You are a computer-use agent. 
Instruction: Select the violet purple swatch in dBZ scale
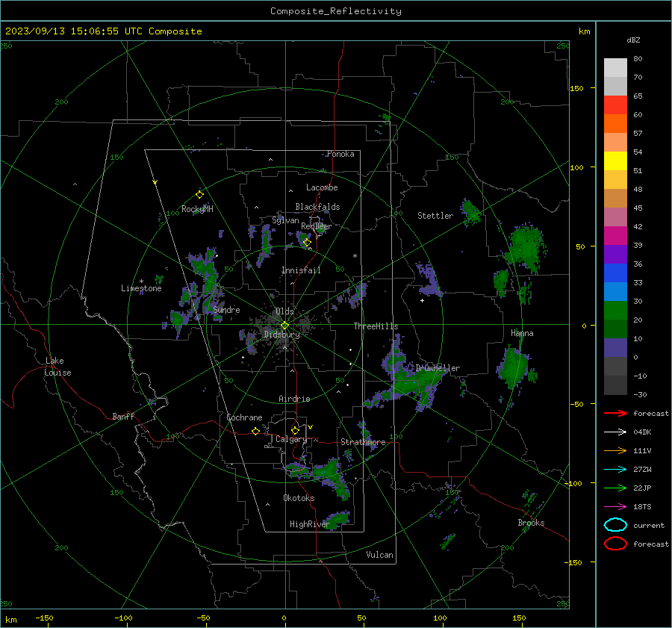615,254
